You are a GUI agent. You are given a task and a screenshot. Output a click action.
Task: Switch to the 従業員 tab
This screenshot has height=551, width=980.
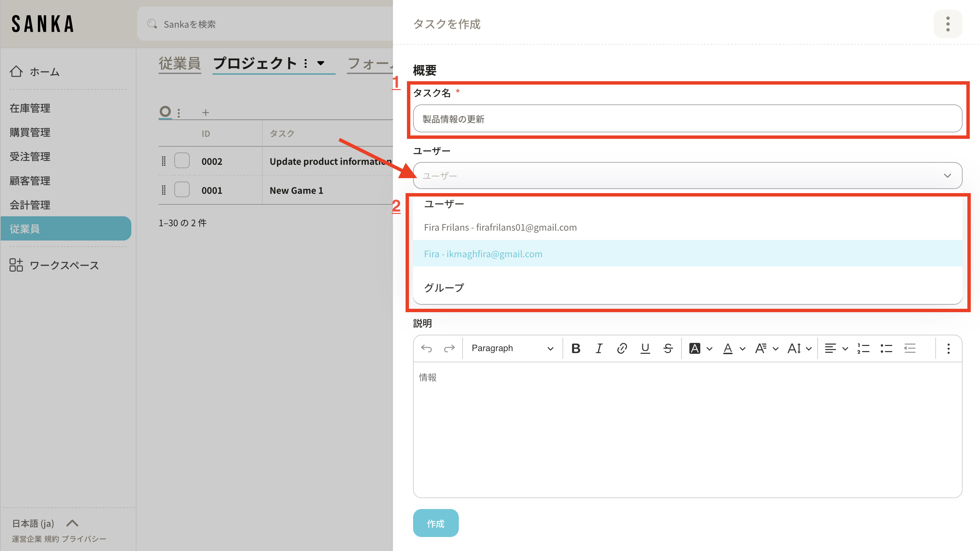tap(179, 63)
